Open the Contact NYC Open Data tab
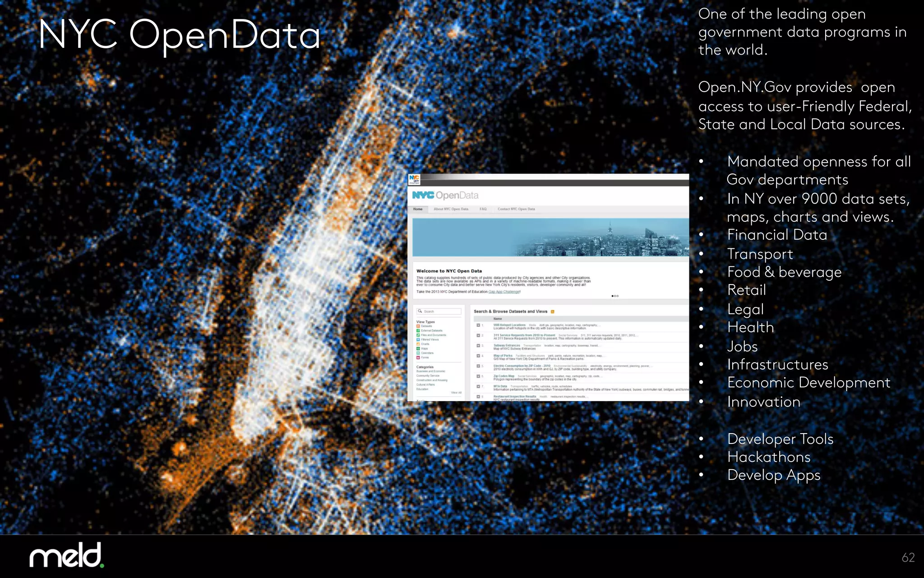This screenshot has height=578, width=924. (516, 209)
